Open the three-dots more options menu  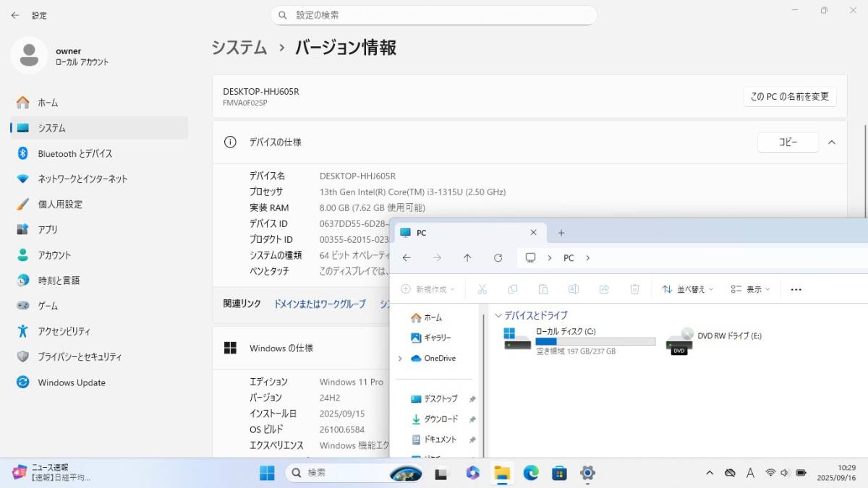click(796, 289)
